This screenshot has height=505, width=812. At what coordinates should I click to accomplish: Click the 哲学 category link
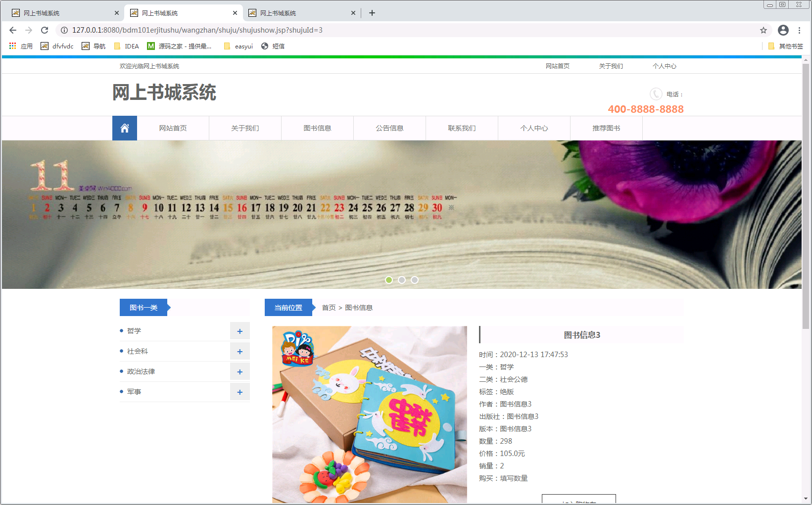(134, 331)
